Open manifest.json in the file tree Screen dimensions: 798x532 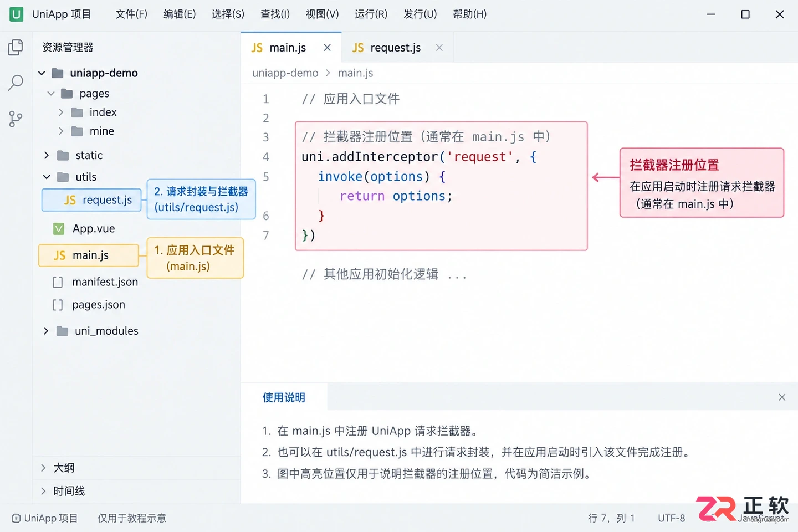tap(105, 282)
